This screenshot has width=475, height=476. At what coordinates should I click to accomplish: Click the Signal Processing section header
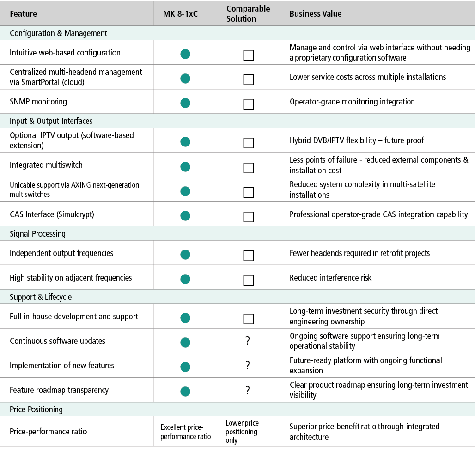pos(38,234)
